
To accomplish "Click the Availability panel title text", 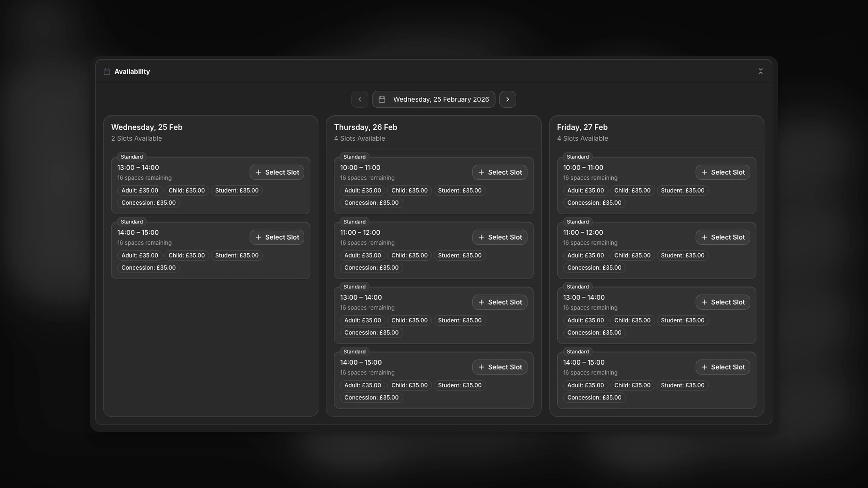I will pos(132,71).
